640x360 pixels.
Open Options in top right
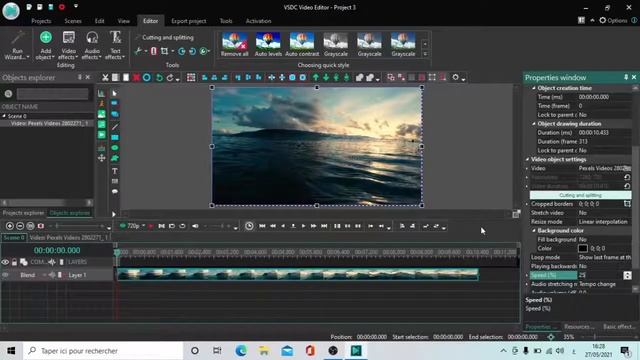point(613,20)
